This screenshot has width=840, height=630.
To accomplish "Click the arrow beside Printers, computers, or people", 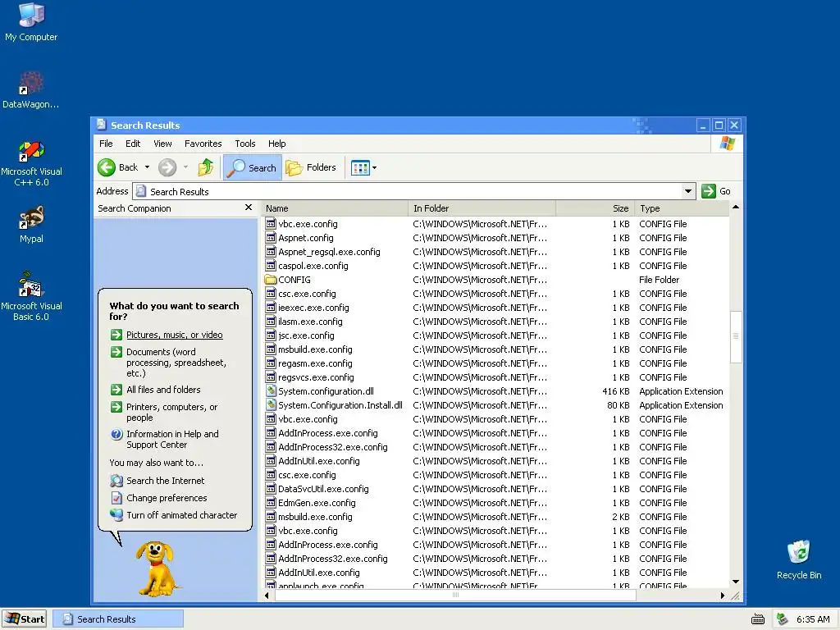I will [x=116, y=407].
